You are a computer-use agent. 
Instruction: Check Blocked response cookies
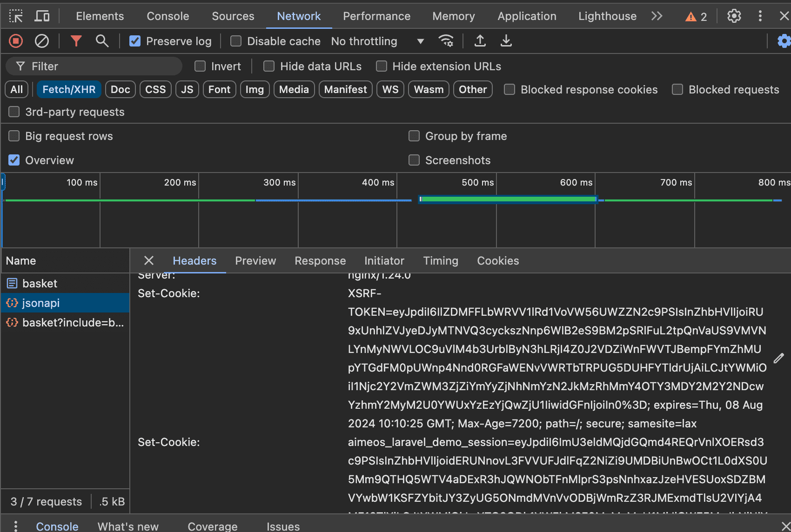pyautogui.click(x=509, y=89)
